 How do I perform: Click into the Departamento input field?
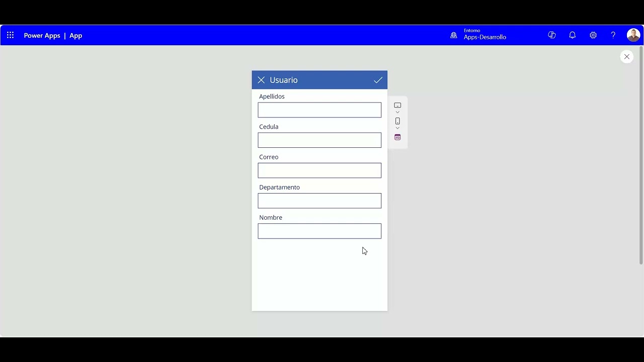tap(319, 201)
